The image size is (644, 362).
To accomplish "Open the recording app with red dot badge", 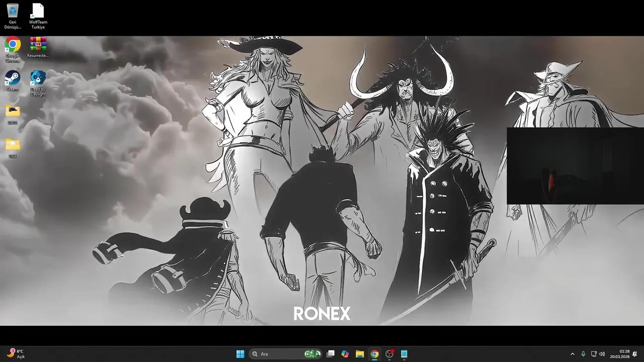I will click(389, 354).
